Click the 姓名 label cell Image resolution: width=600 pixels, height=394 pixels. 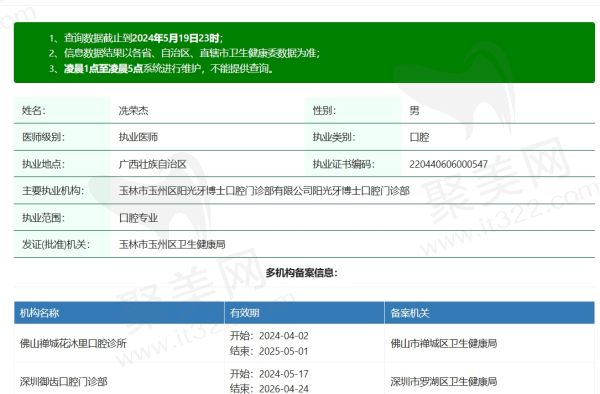tap(62, 110)
